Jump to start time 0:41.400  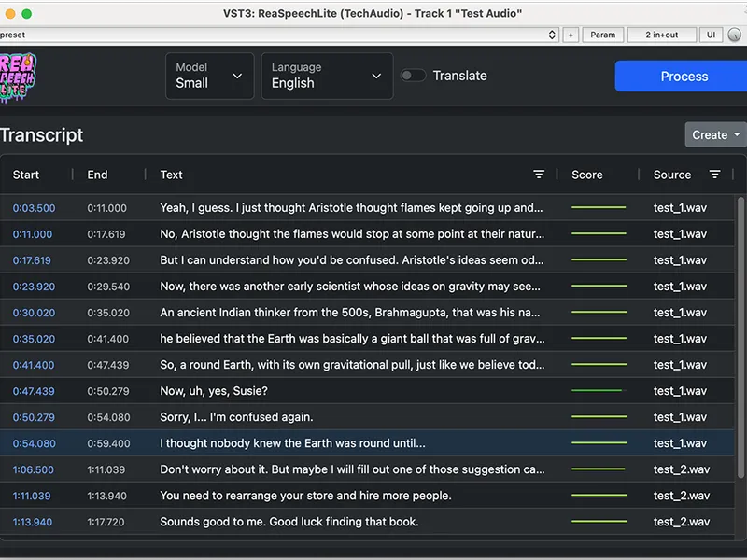click(x=34, y=365)
